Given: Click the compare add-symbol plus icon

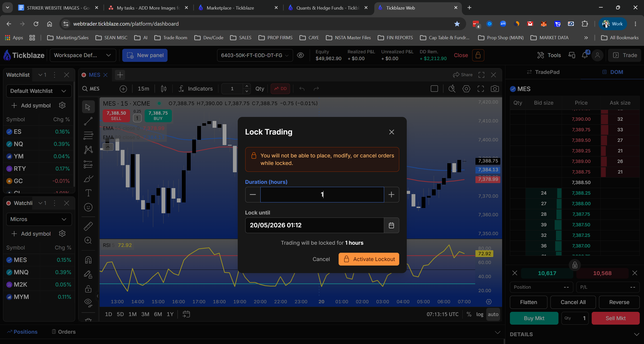Looking at the screenshot, I should tap(123, 89).
